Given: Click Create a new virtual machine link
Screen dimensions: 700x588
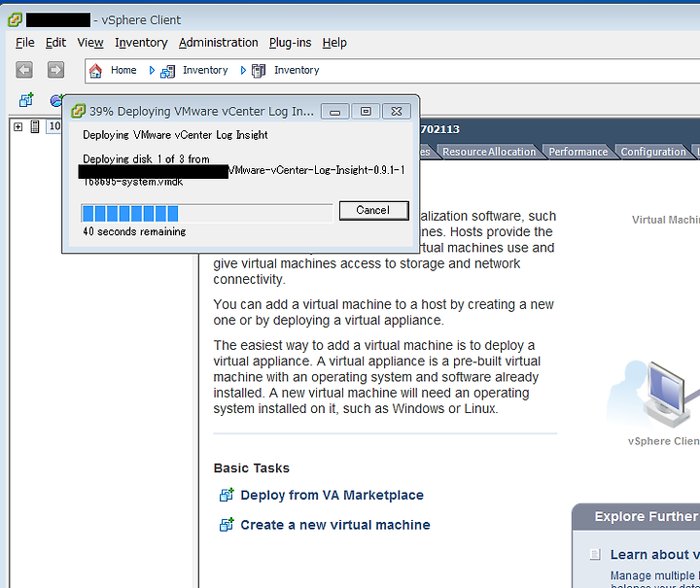Looking at the screenshot, I should [x=335, y=525].
